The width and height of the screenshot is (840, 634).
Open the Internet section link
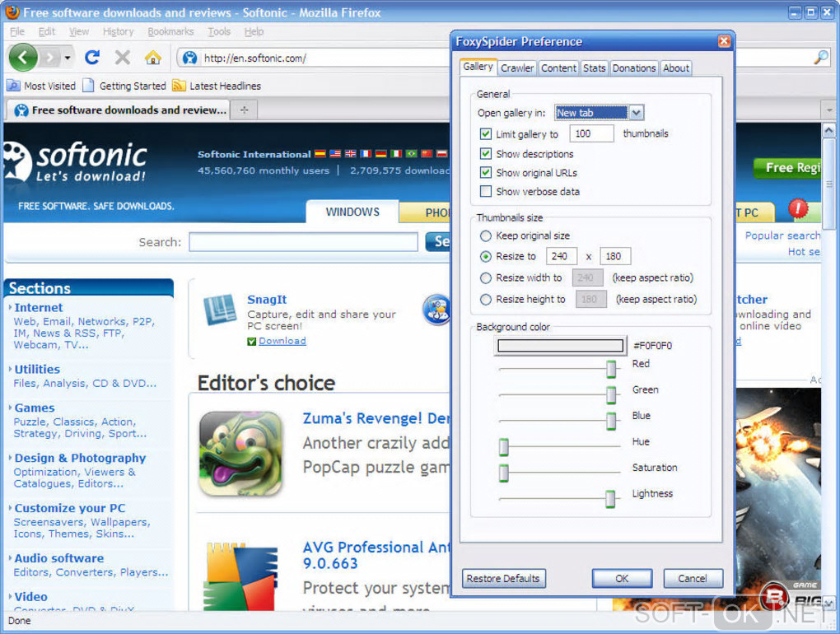pos(39,307)
